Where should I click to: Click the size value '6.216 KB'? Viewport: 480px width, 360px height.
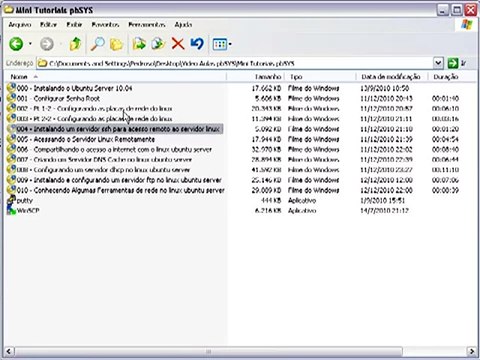268,210
